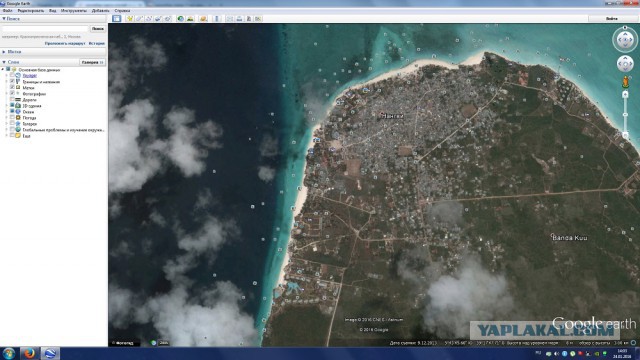Screen dimensions: 640x360
Task: Expand the Погода tree node
Action: 7,118
